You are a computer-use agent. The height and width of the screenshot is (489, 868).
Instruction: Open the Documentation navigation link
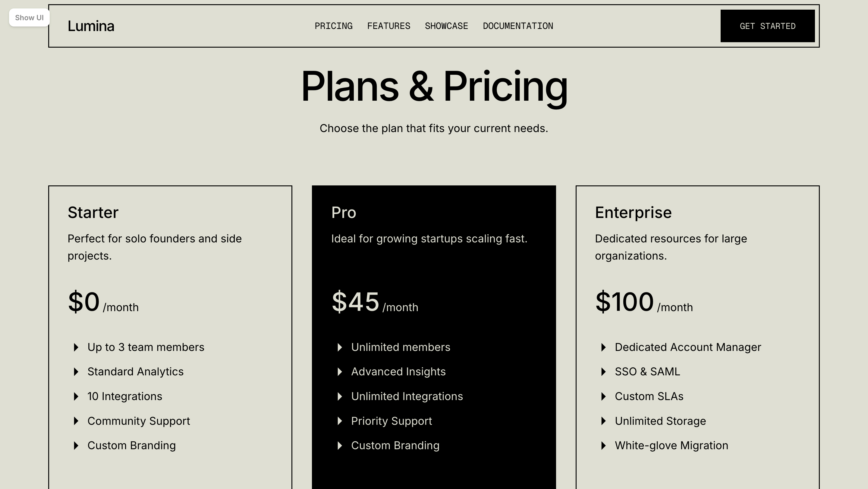(517, 26)
